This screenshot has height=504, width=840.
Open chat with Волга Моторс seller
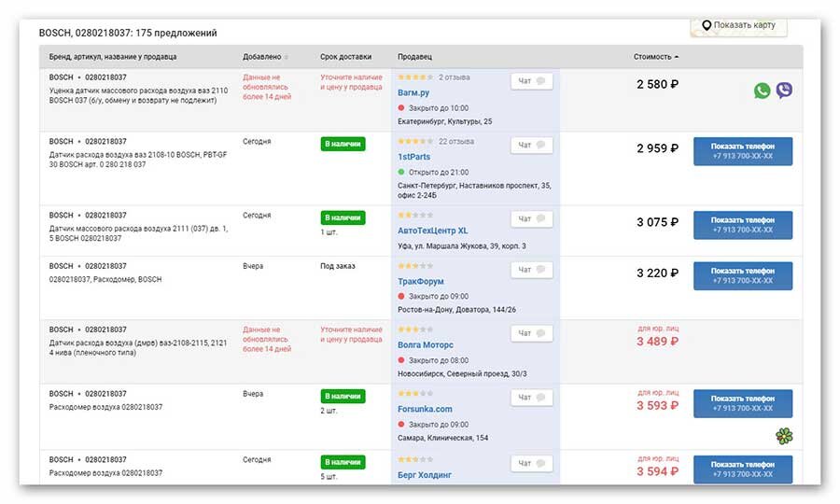point(531,333)
